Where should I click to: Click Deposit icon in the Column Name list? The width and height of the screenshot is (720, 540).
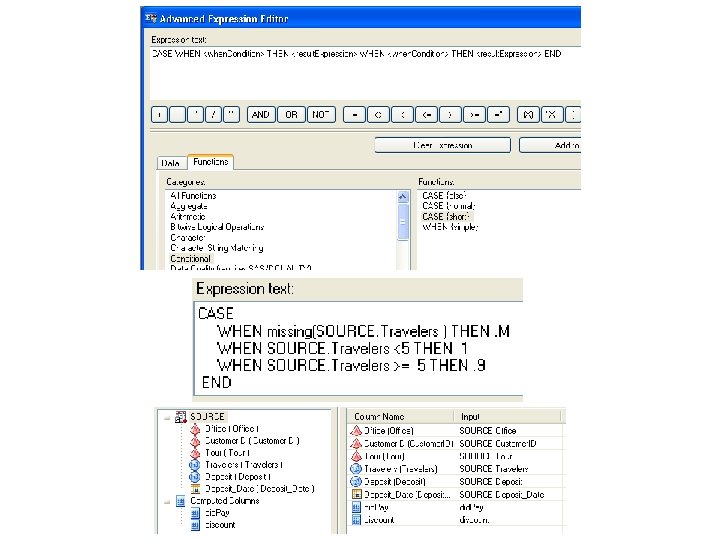(x=356, y=482)
